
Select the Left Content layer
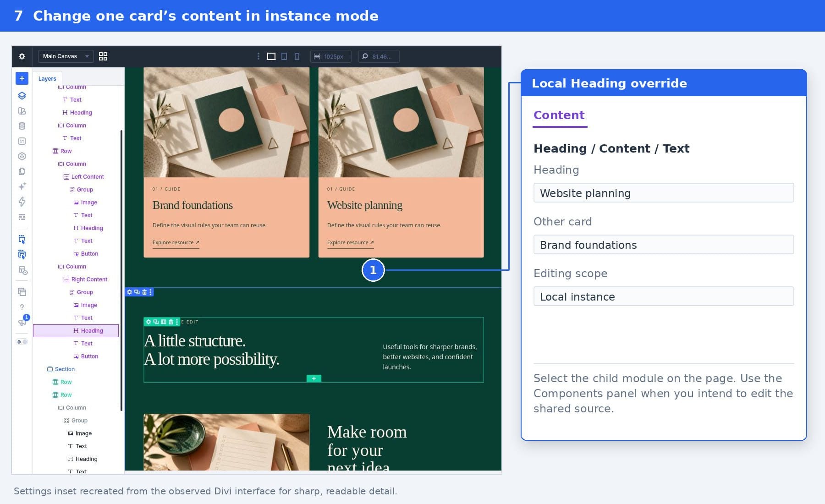[x=83, y=177]
